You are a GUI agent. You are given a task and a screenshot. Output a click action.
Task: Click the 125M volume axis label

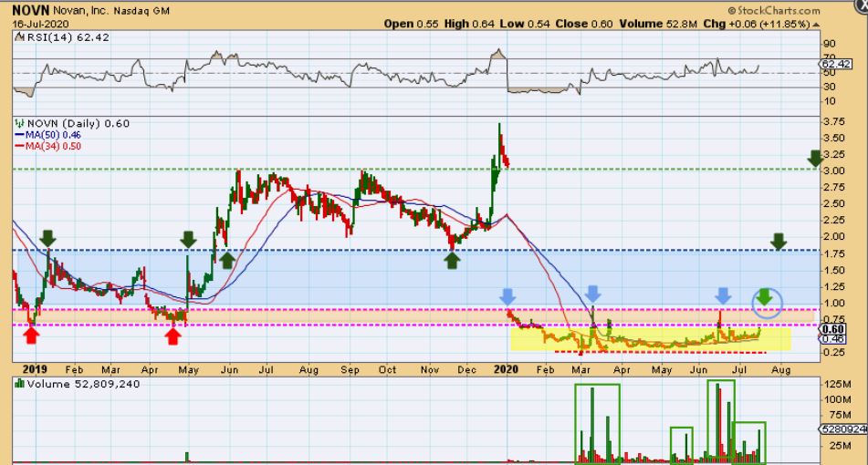click(x=837, y=384)
